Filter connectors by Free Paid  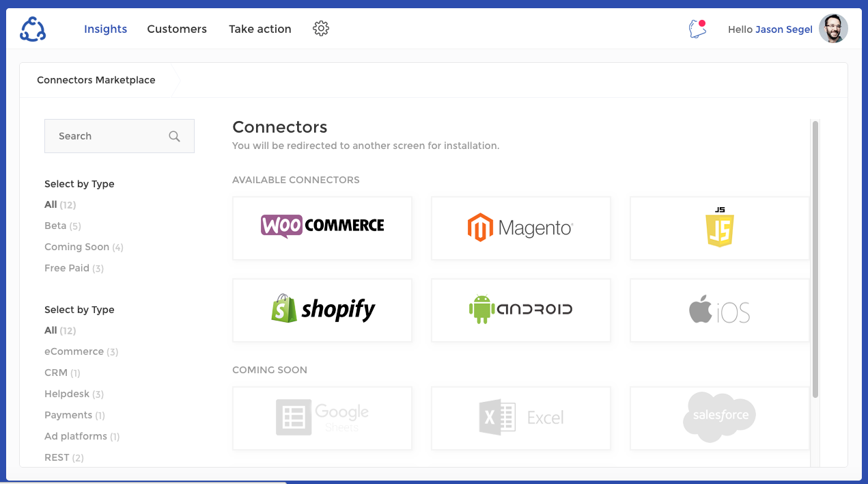74,268
